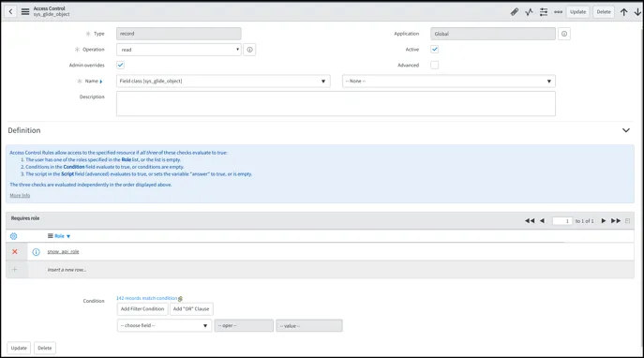Sort by the Role column header
Screen dimensions: 644x358
(60, 236)
